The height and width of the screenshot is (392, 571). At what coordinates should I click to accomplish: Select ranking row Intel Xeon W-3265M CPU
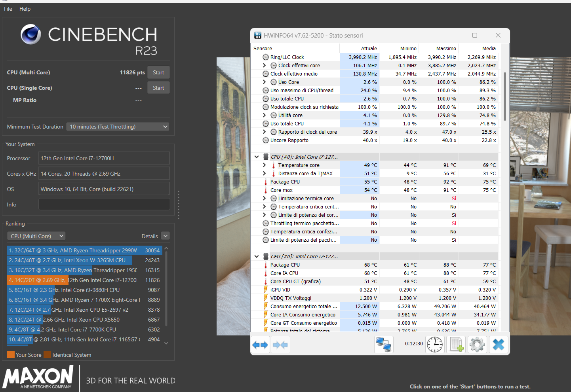(84, 260)
